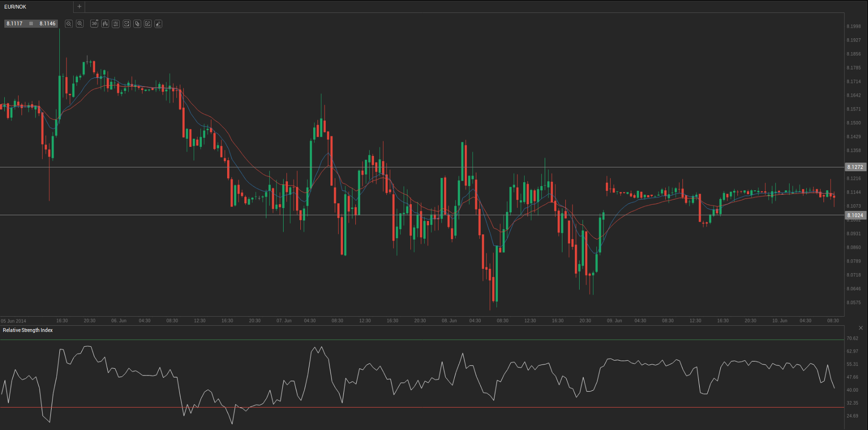Click the 70.62 RSI overbought level value
Screen dimensions: 868x430
(x=852, y=338)
